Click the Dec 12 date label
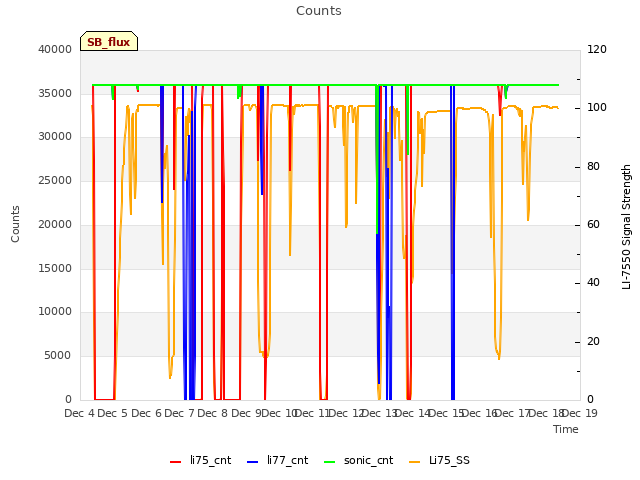640x480 pixels. pyautogui.click(x=346, y=413)
